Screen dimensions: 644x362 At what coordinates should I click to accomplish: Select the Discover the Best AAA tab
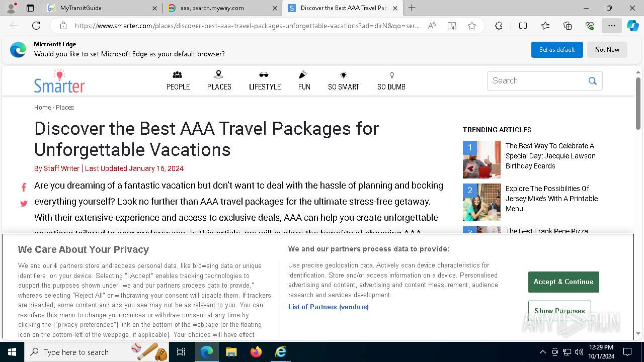click(x=343, y=8)
